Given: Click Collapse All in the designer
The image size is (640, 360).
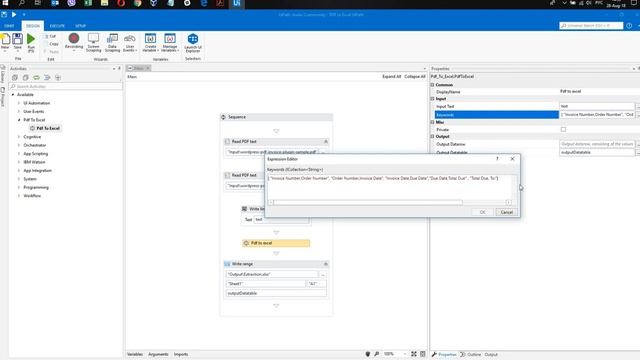Looking at the screenshot, I should click(x=415, y=77).
